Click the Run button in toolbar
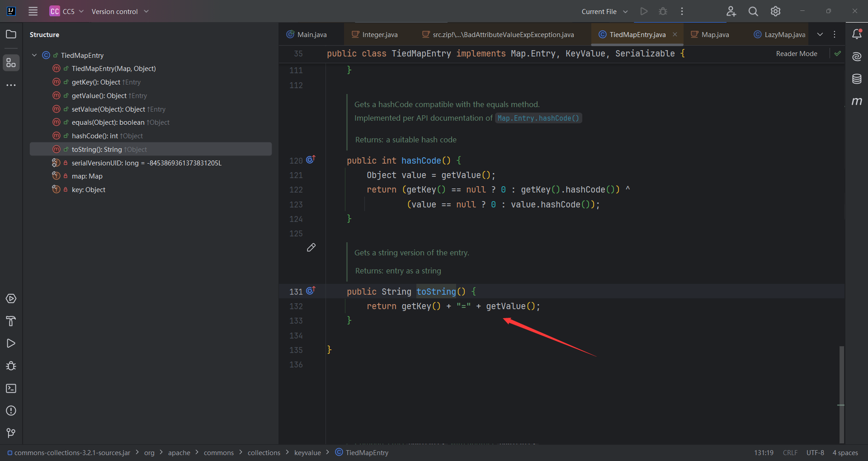The height and width of the screenshot is (461, 868). pyautogui.click(x=644, y=11)
